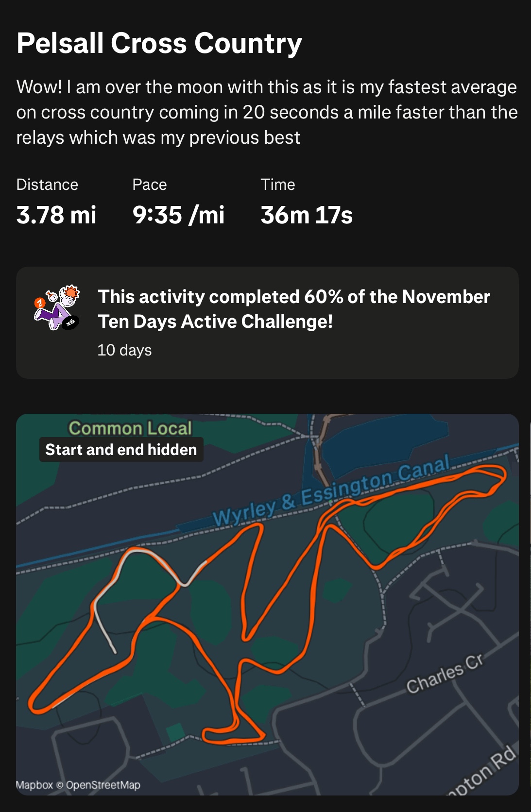Select the Pace stat 9:35 /mi
The height and width of the screenshot is (812, 531).
coord(178,215)
